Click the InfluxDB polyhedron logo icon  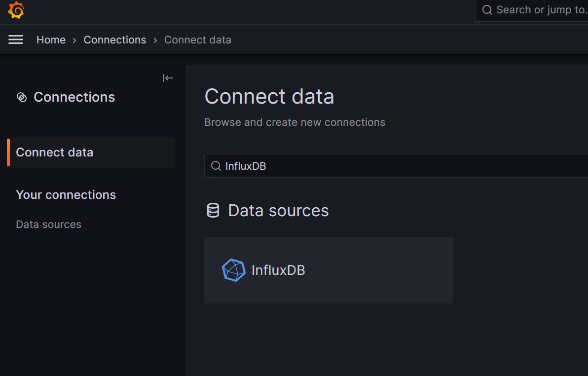[233, 270]
